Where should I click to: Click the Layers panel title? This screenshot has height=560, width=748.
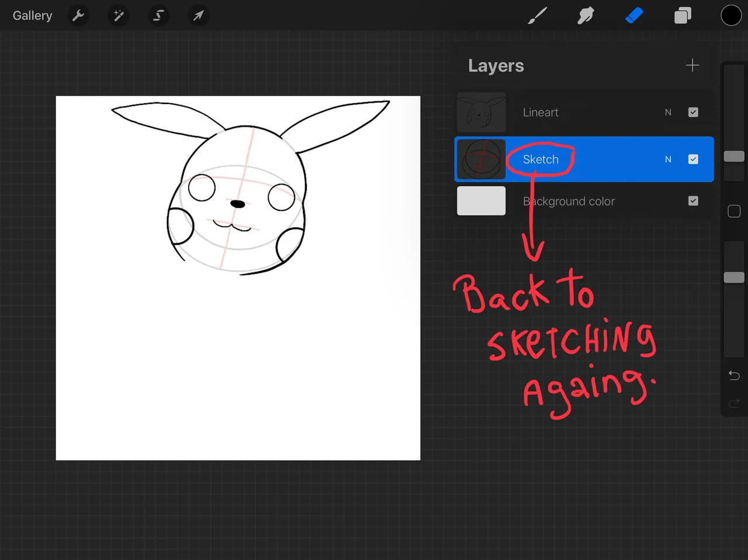click(496, 66)
